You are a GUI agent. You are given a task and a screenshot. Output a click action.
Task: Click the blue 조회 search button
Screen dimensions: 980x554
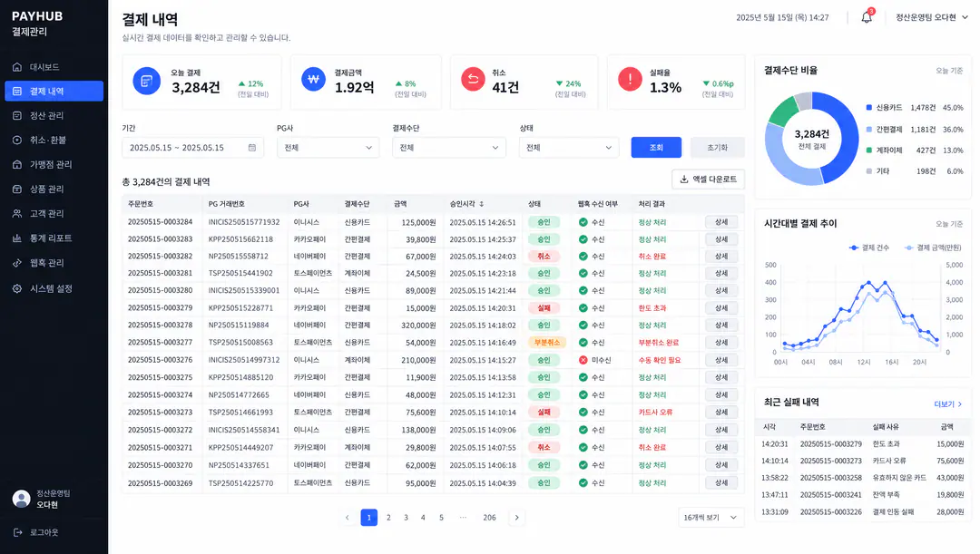click(656, 148)
